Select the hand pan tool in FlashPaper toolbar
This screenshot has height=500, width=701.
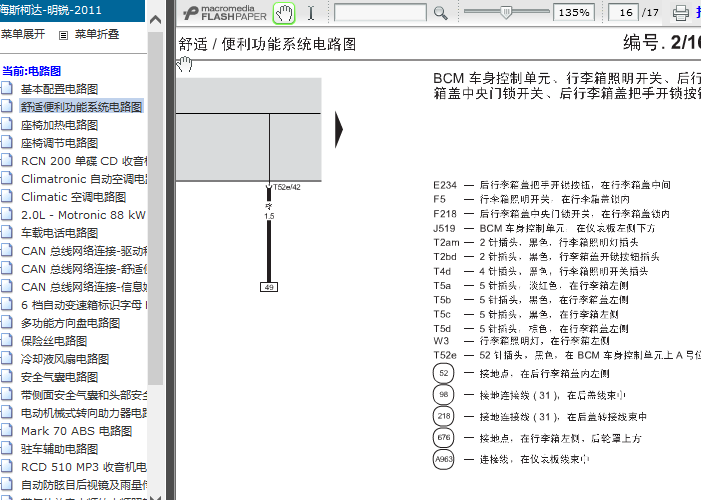tap(284, 13)
